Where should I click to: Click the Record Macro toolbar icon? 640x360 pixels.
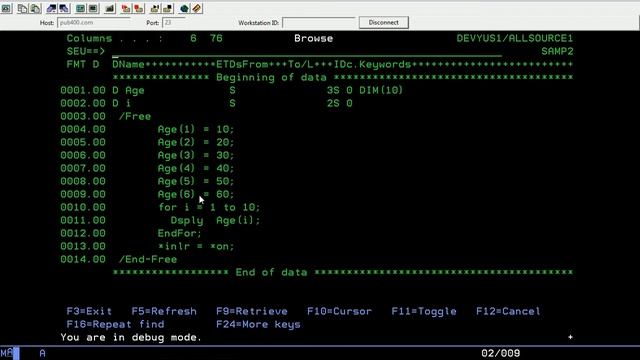[x=126, y=8]
